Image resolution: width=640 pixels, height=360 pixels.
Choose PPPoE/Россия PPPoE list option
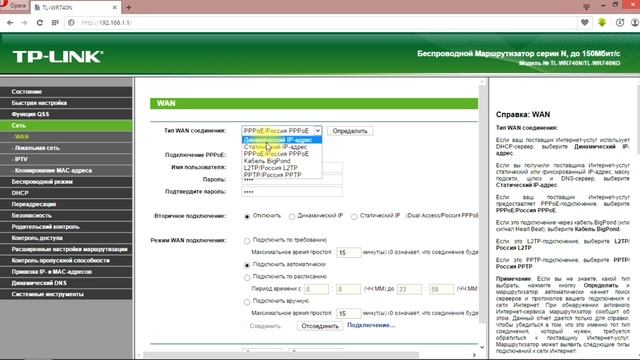coord(282,154)
